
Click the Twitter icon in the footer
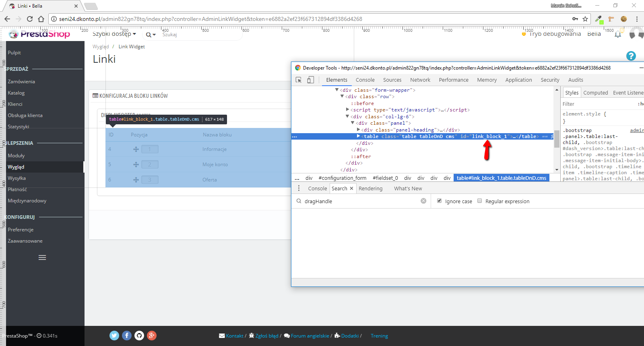tap(114, 336)
